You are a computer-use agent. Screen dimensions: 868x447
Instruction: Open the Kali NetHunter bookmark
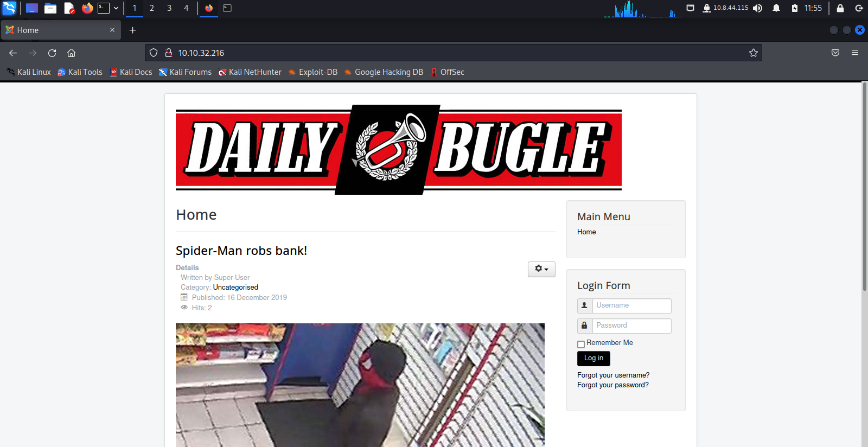click(250, 72)
